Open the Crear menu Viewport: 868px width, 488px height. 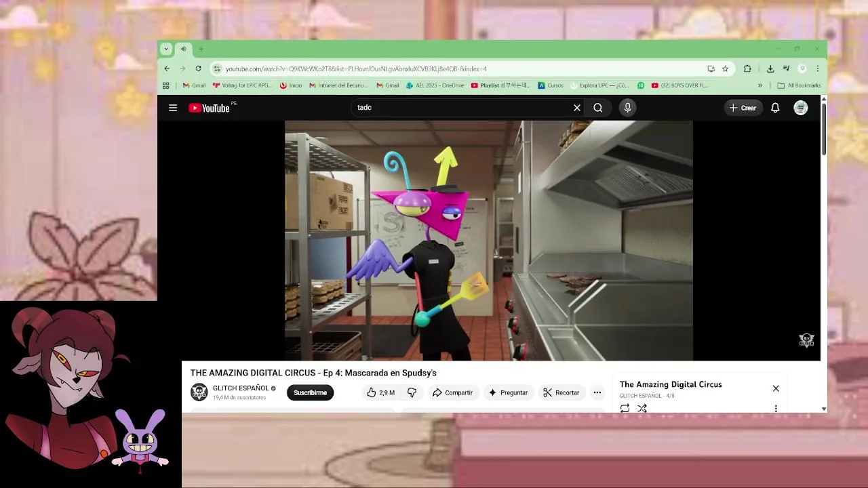pyautogui.click(x=743, y=108)
